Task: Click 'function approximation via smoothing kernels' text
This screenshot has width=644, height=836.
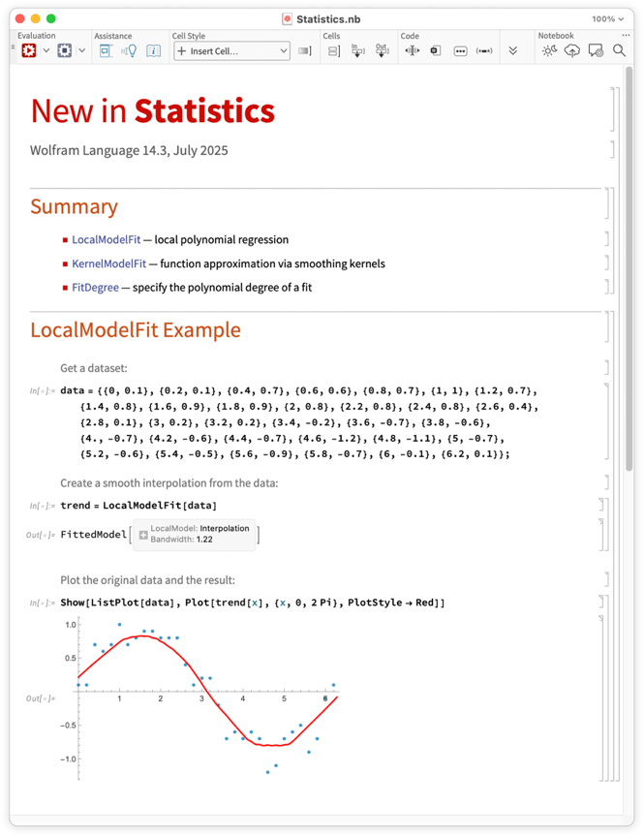Action: [x=272, y=263]
